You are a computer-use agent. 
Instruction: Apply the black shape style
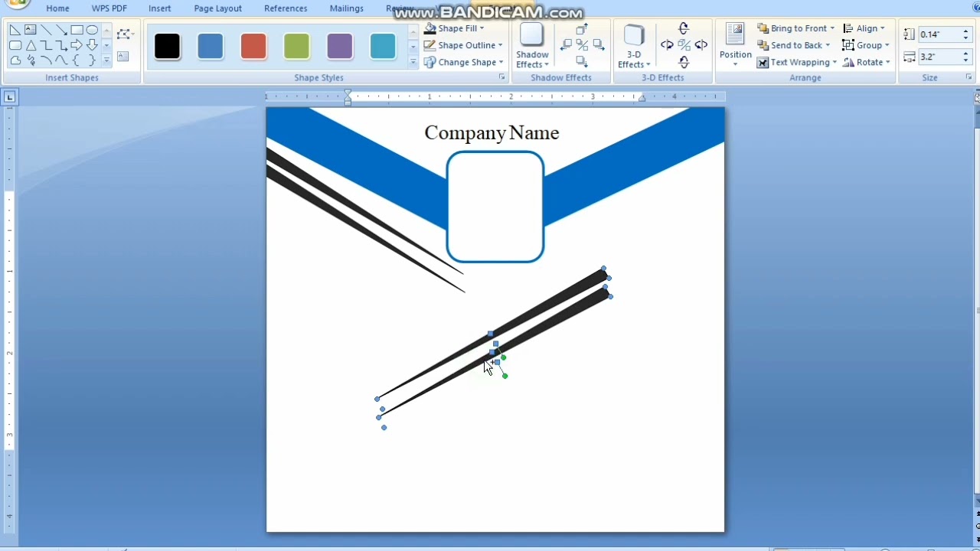167,47
